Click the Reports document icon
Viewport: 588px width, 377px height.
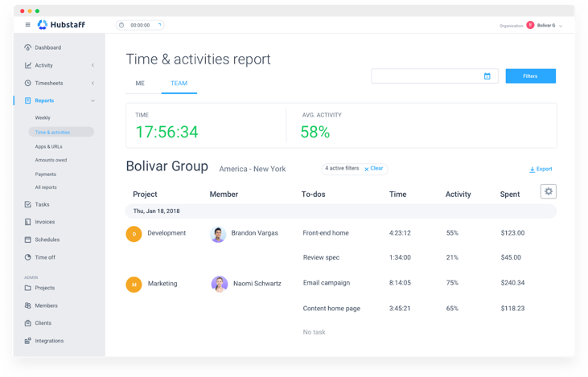pos(27,100)
